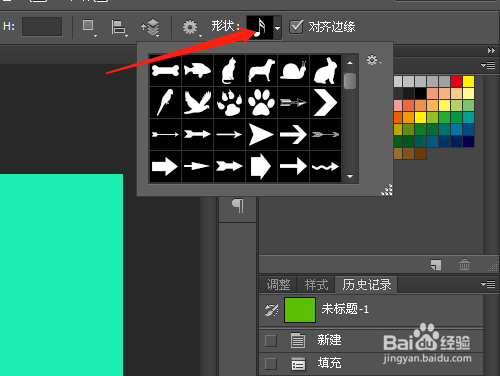Open the path operations option
Screen dimensions: 500x376
click(89, 27)
